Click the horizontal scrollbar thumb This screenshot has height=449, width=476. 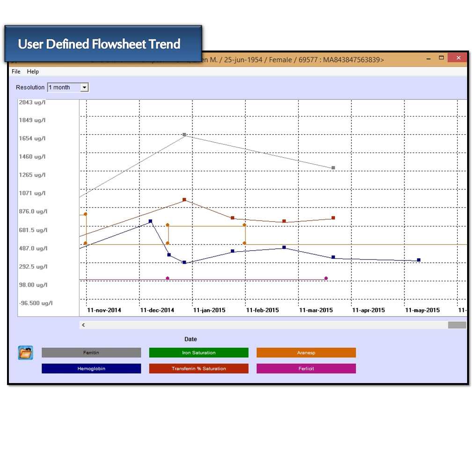(456, 325)
